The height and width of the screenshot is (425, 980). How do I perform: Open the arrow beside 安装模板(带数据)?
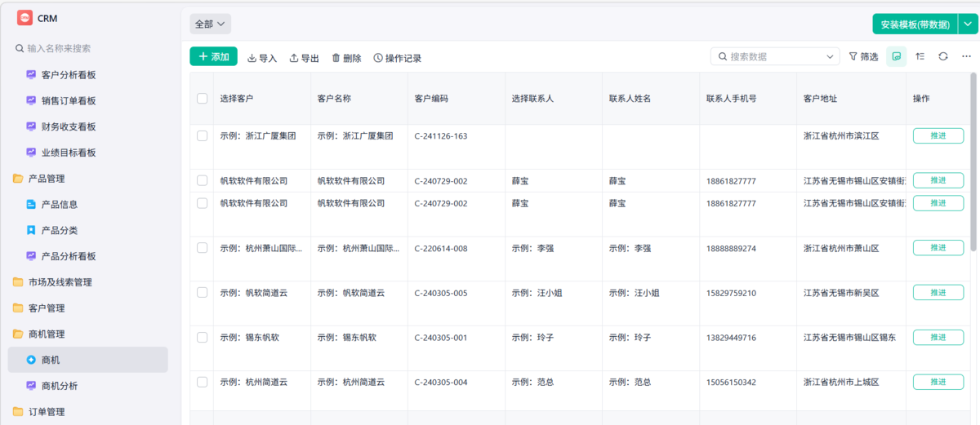tap(966, 24)
